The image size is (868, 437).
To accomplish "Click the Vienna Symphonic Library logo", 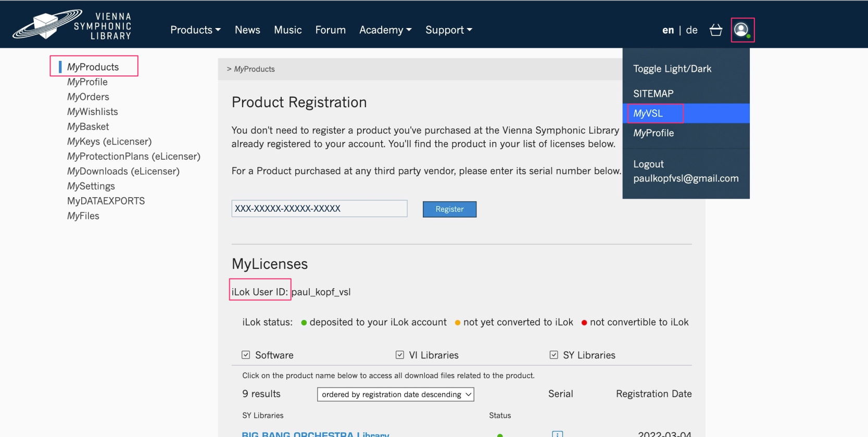I will (72, 25).
